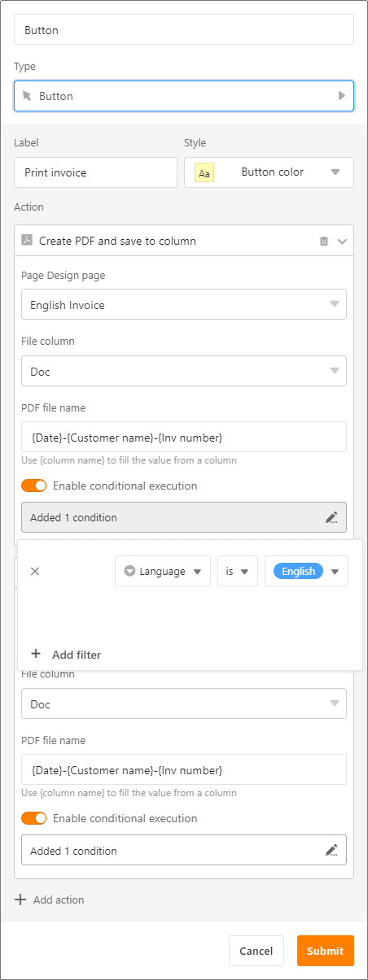Screen dimensions: 368x980
Task: Click the 'Page Design page' label
Action: (x=63, y=276)
